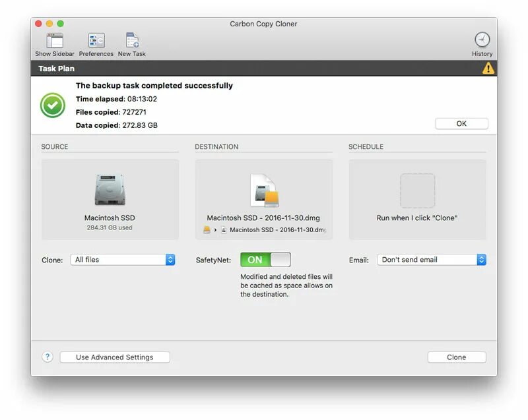Screen dimensions: 528x420
Task: Click the OK button
Action: [461, 123]
